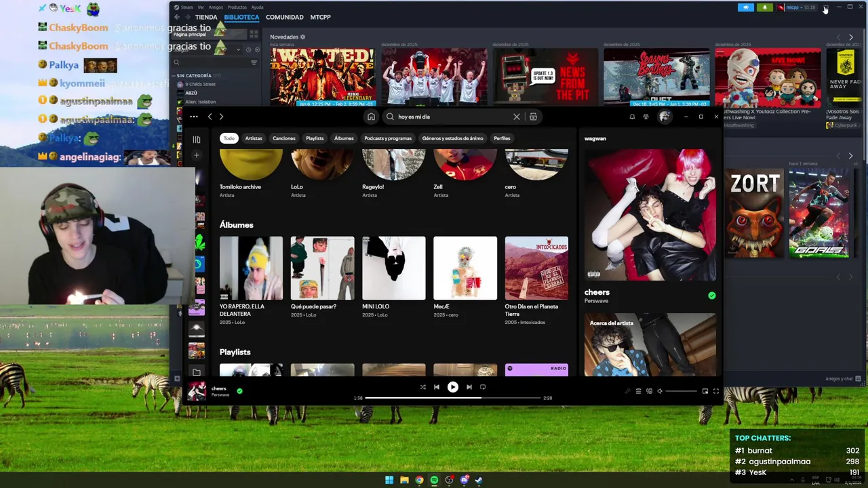The width and height of the screenshot is (868, 488).
Task: Open Steam announcements megaphone button
Action: pyautogui.click(x=746, y=7)
